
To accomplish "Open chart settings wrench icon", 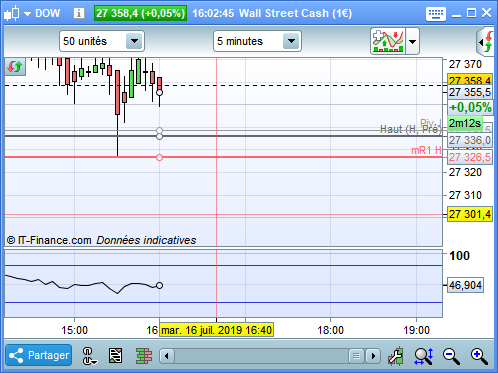I will coord(396,356).
